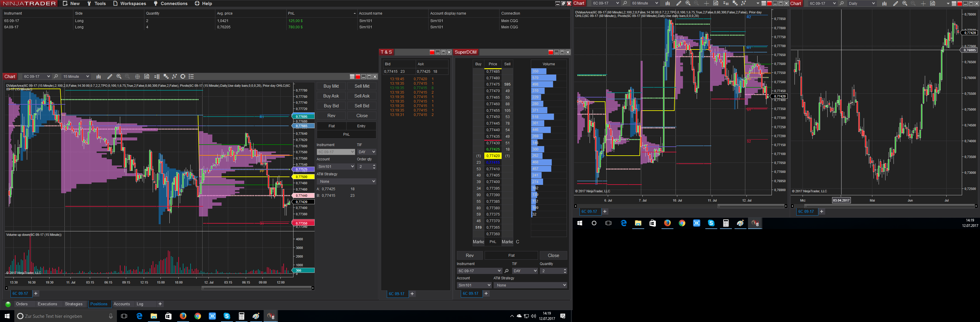Open Skype from the left taskbar
Viewport: 980px width, 322px height.
click(227, 316)
